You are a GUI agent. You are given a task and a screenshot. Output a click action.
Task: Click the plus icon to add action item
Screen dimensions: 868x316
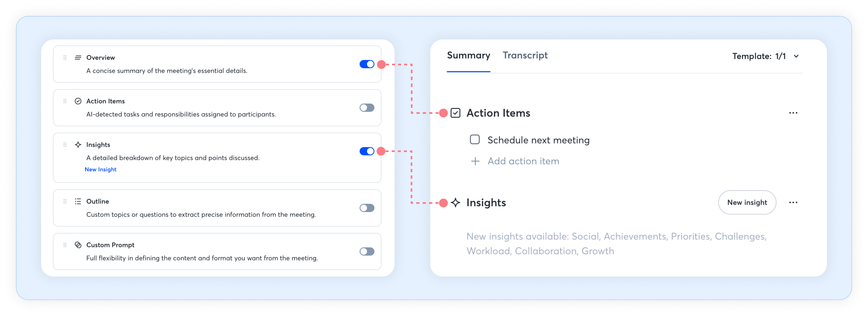(x=475, y=161)
